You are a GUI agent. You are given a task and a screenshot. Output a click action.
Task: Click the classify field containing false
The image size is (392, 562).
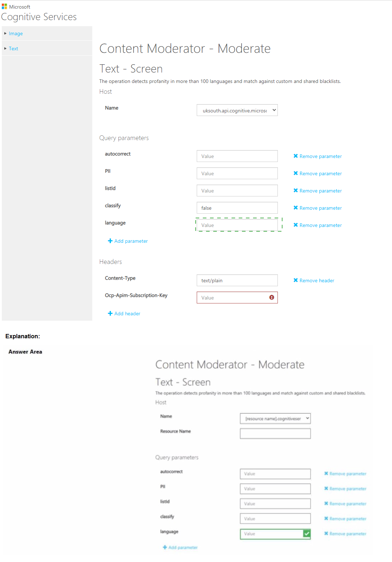(237, 208)
